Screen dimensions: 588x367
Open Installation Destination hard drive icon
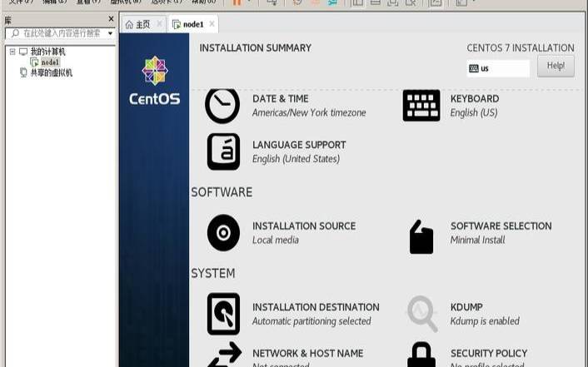point(223,314)
